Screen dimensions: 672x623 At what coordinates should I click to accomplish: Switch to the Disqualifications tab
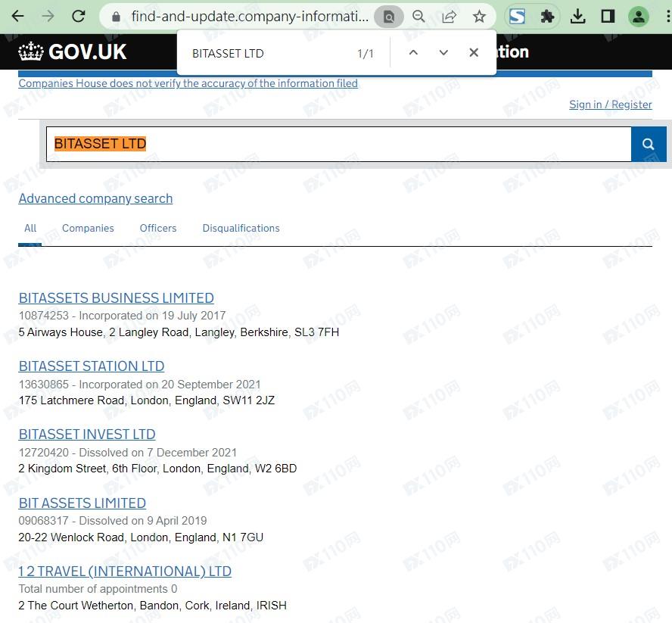click(241, 228)
